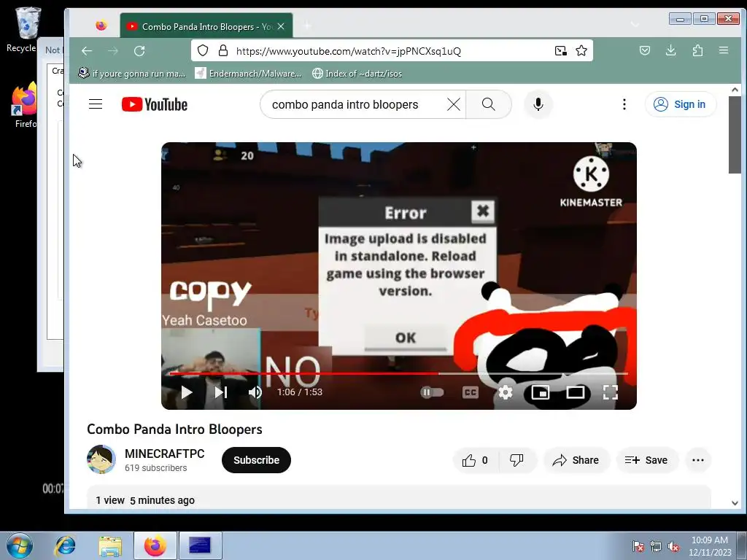Screen dimensions: 747x560
Task: Toggle closed captions CC button
Action: 471,392
